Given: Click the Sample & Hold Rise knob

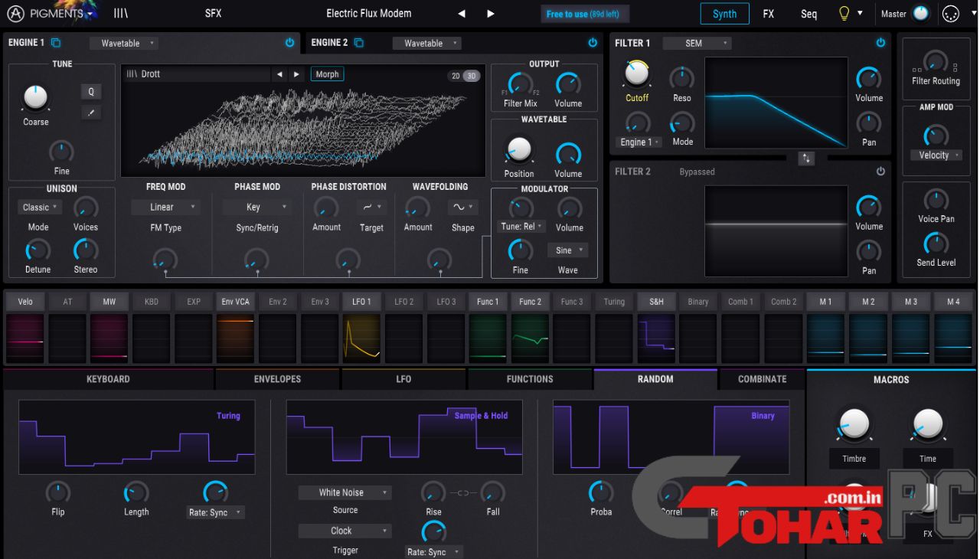Looking at the screenshot, I should [433, 492].
